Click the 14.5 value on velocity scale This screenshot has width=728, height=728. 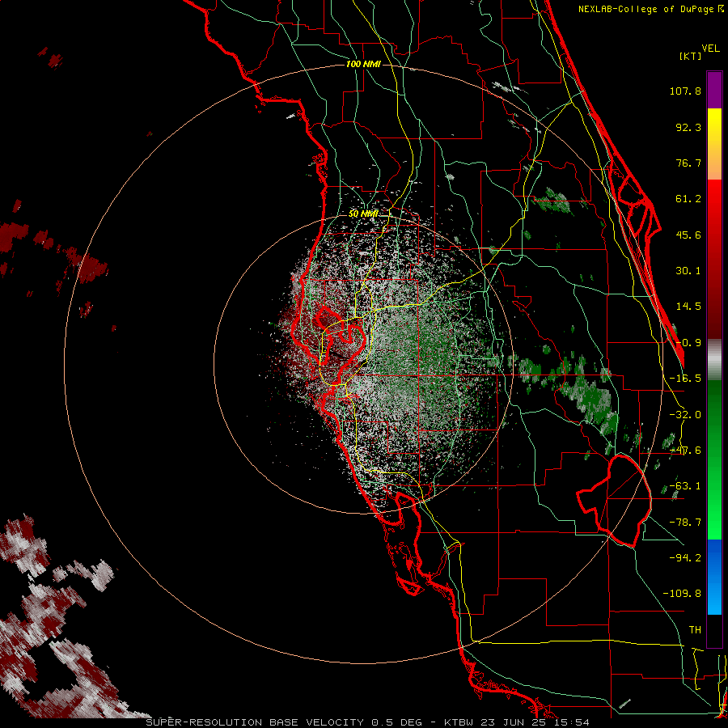pyautogui.click(x=688, y=307)
